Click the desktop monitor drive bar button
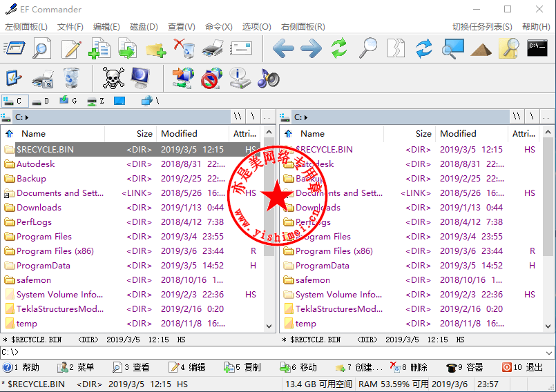Screen dimensions: 556x392 119,101
